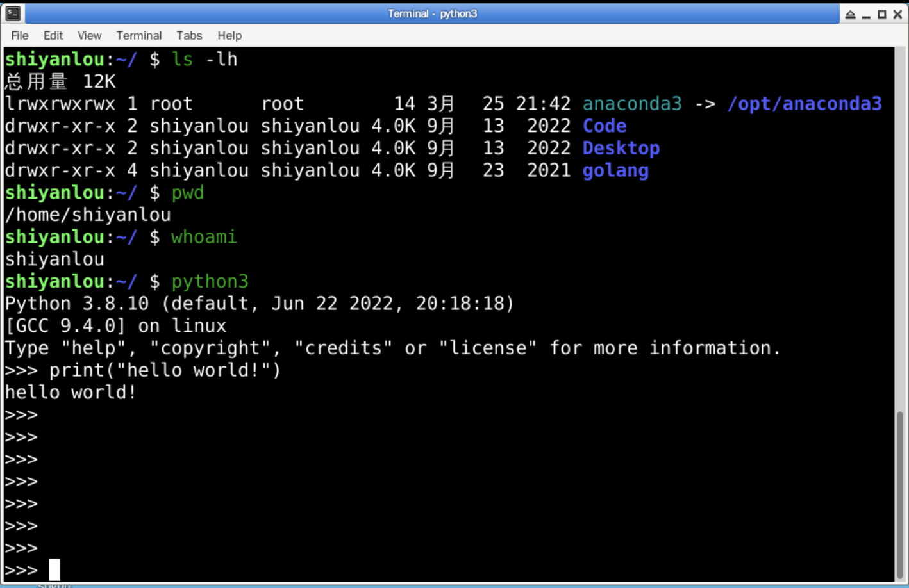Click the 'anaconda3' symlink name
Screen dimensions: 909x588
[x=632, y=104]
